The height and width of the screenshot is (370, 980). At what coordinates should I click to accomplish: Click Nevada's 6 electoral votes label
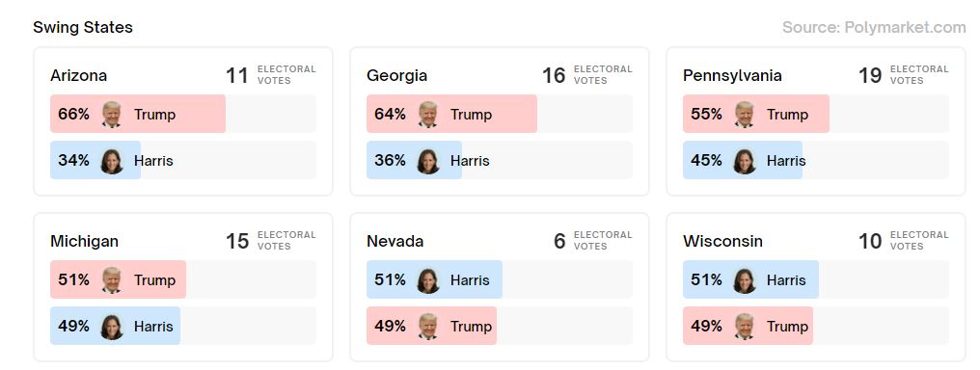[593, 241]
